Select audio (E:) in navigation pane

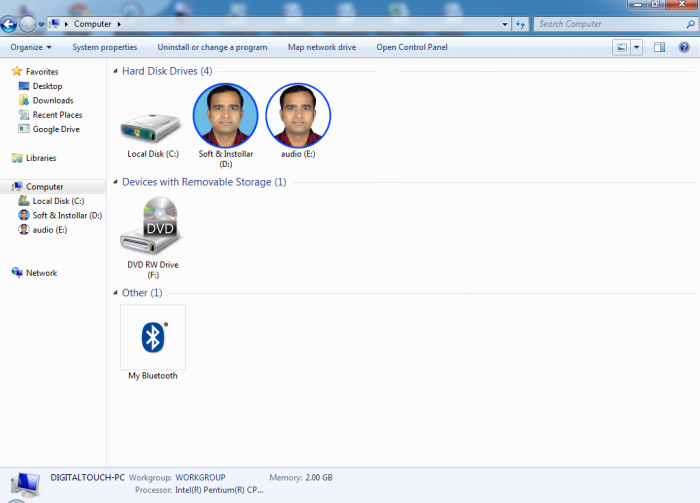coord(50,230)
